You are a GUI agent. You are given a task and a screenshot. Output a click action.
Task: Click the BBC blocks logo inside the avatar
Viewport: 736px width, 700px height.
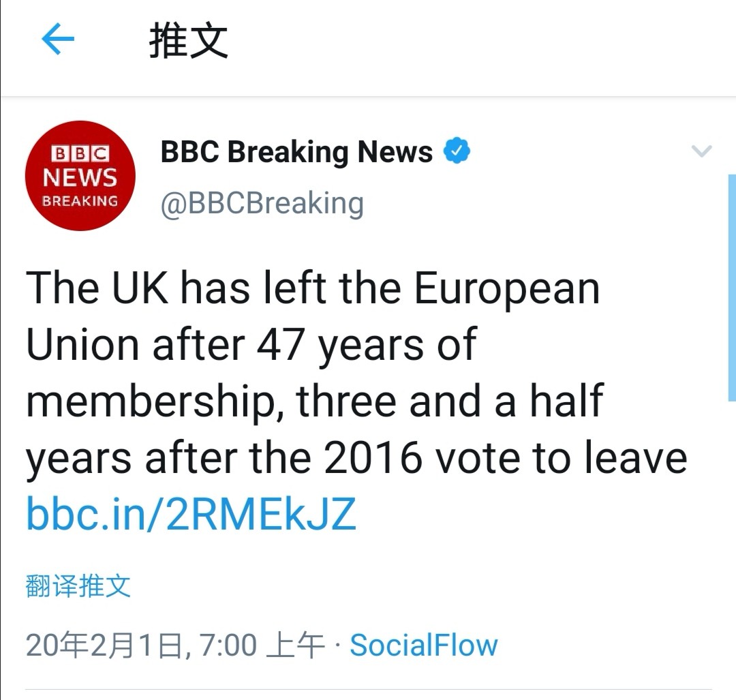tap(80, 153)
